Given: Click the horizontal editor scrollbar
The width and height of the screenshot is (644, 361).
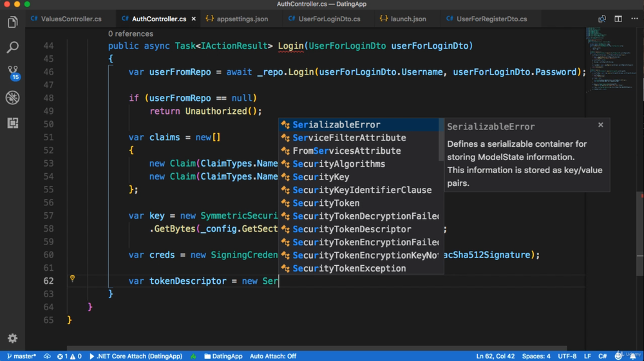Looking at the screenshot, I should [x=316, y=348].
